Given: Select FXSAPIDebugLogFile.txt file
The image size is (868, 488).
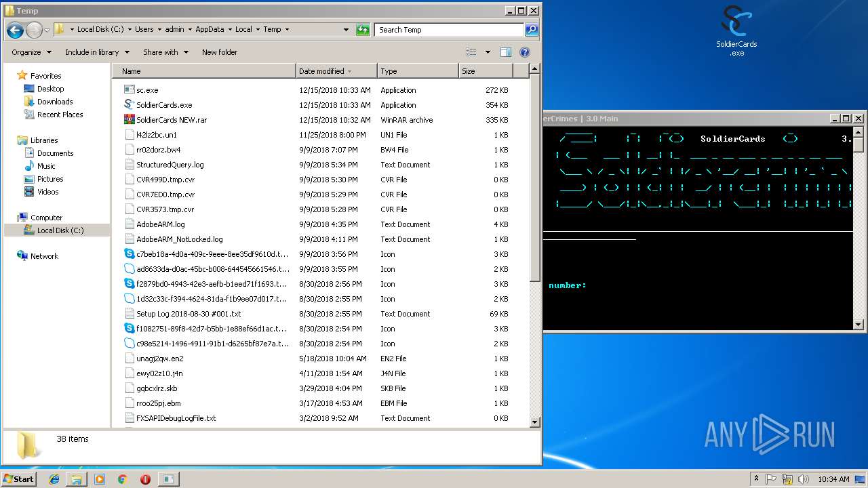Looking at the screenshot, I should point(176,418).
